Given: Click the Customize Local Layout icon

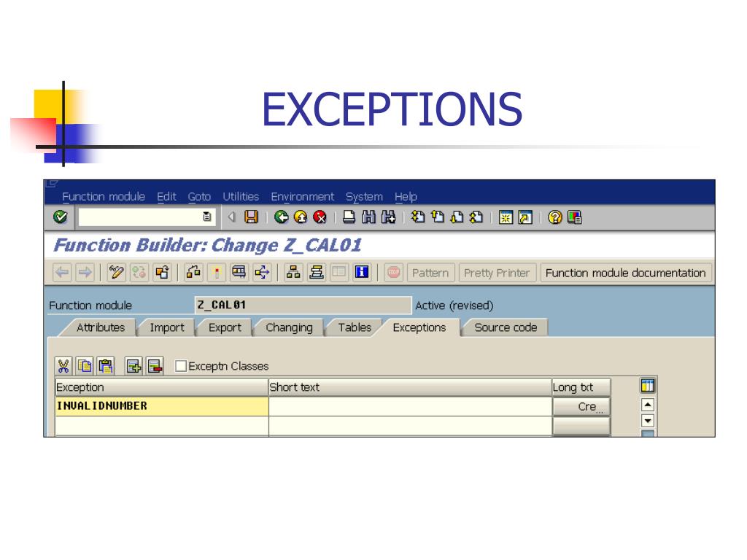Looking at the screenshot, I should tap(575, 217).
